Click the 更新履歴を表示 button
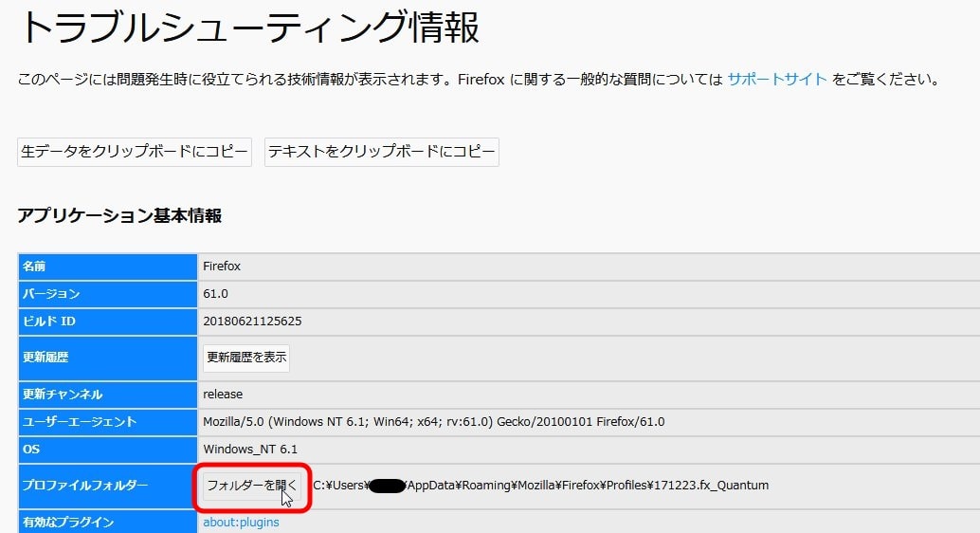980x533 pixels. [x=246, y=358]
